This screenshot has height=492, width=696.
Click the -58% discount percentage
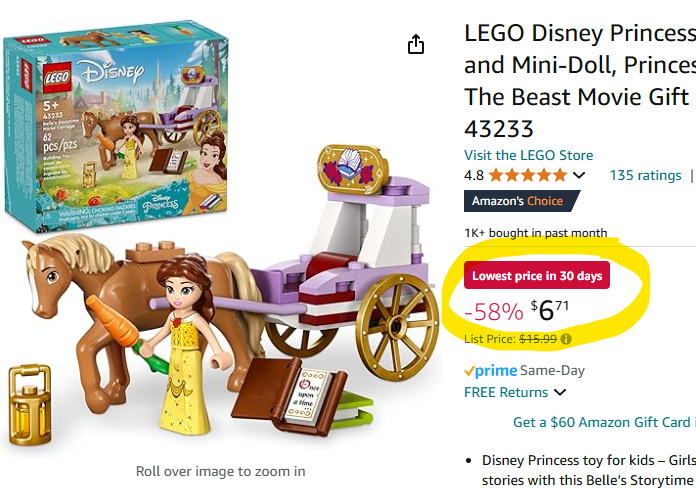493,310
